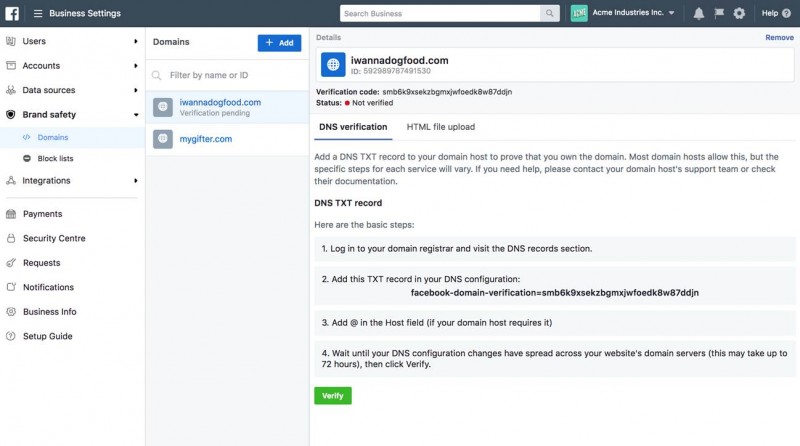Screen dimensions: 800x446
Task: Click the facebook-domain-verification TXT record text
Action: pos(555,293)
